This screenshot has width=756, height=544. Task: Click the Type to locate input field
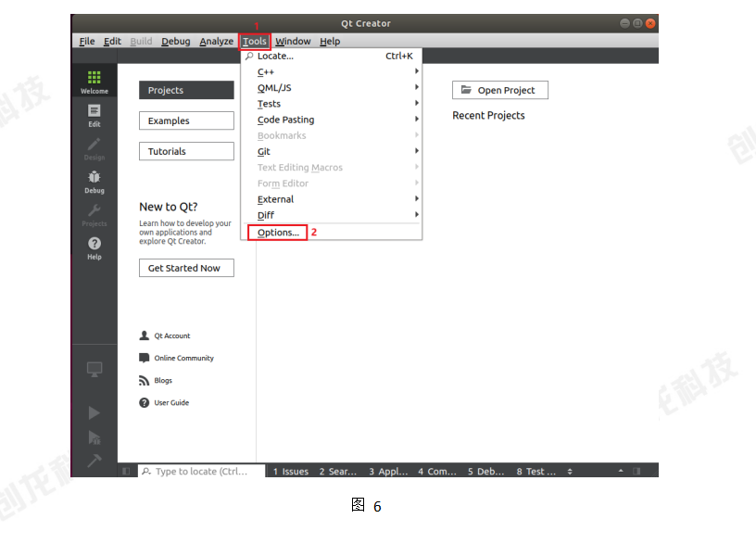pos(202,471)
